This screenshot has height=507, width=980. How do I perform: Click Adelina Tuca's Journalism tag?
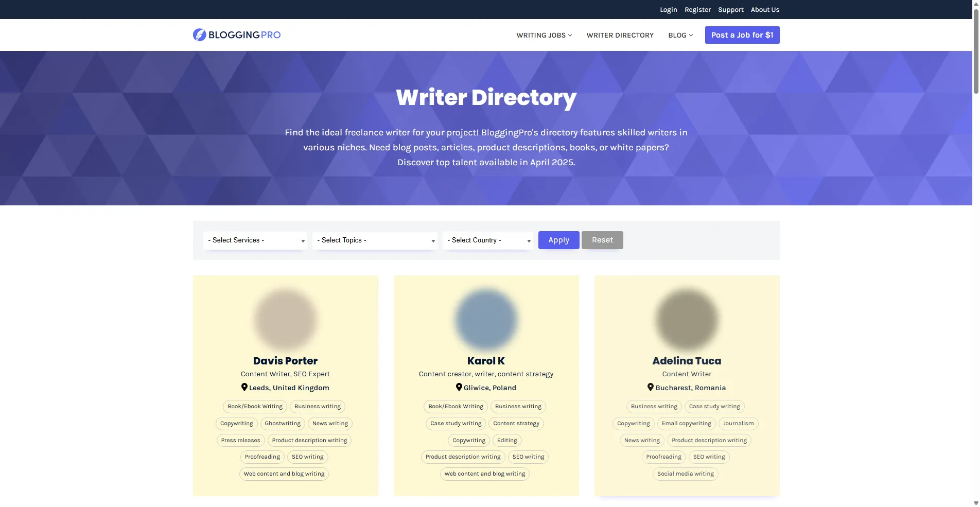pyautogui.click(x=738, y=424)
